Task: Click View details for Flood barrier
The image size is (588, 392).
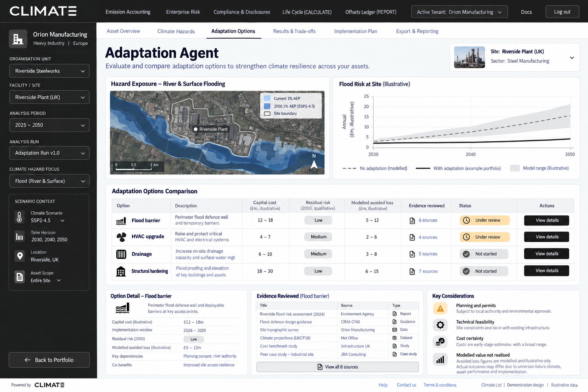Action: [547, 220]
